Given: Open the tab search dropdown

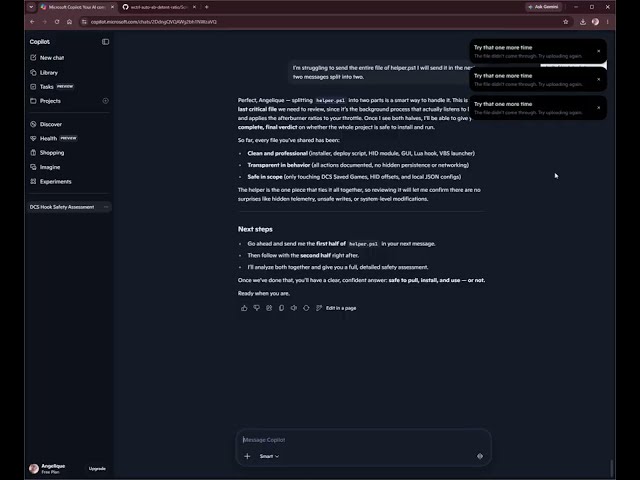Looking at the screenshot, I should (31, 7).
